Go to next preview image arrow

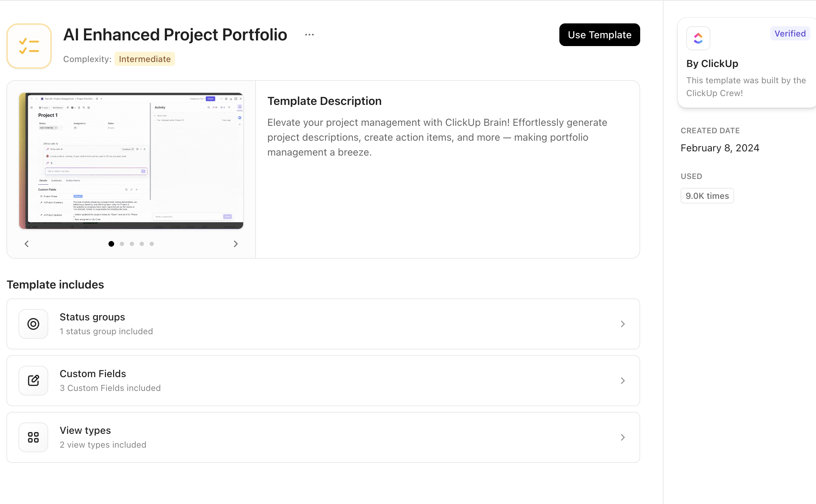point(236,244)
